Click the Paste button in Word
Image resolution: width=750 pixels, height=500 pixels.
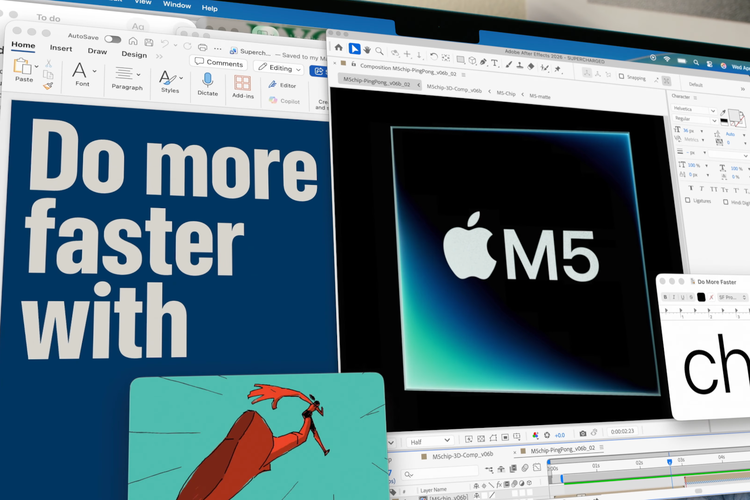coord(22,71)
